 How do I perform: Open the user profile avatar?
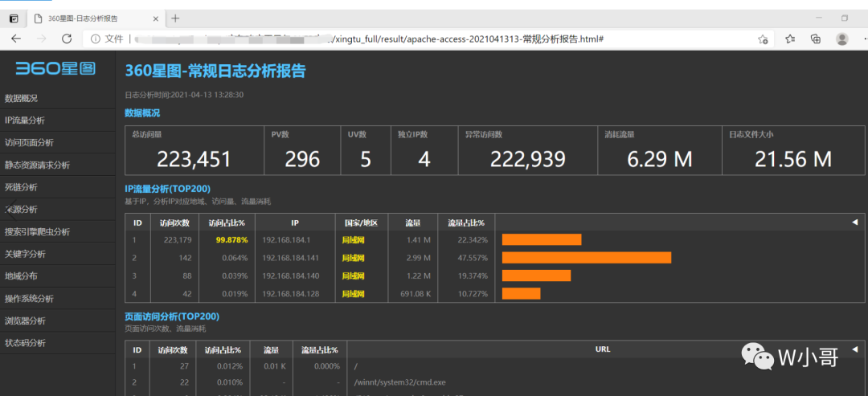[842, 39]
